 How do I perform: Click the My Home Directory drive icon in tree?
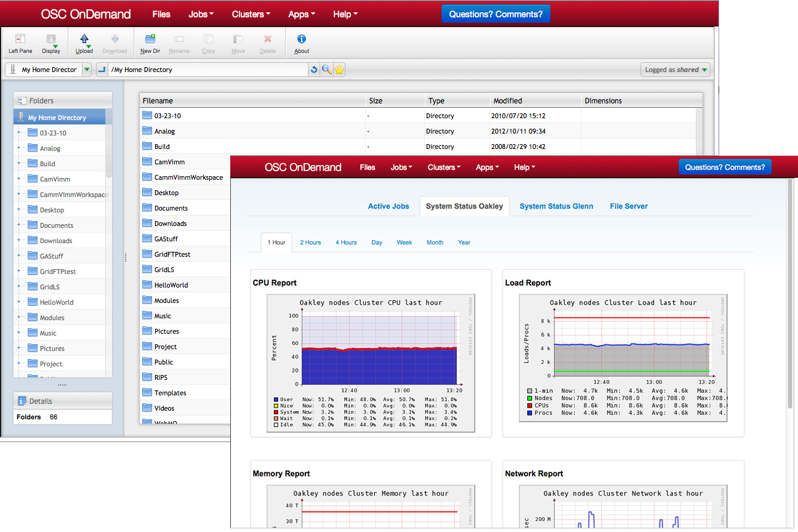[21, 117]
